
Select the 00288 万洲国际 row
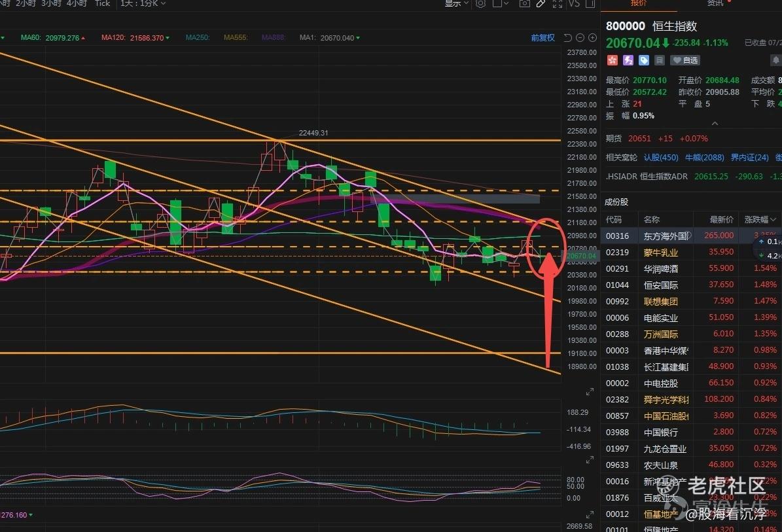tap(691, 334)
